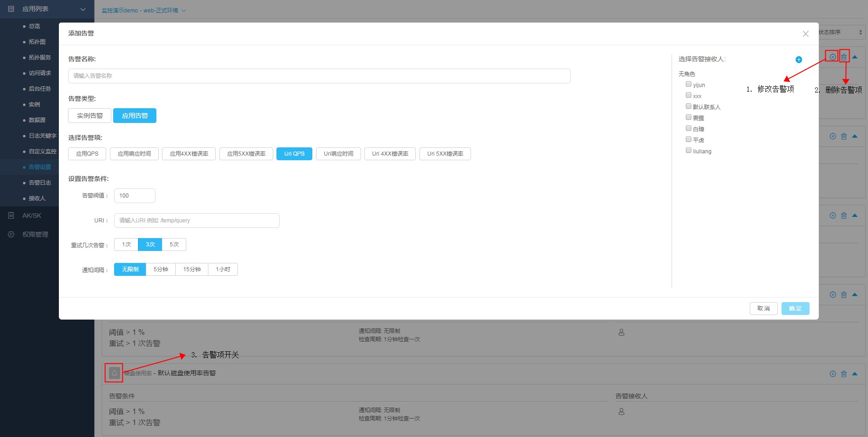Choose Uri 4XX错误率 alert item

(x=390, y=154)
